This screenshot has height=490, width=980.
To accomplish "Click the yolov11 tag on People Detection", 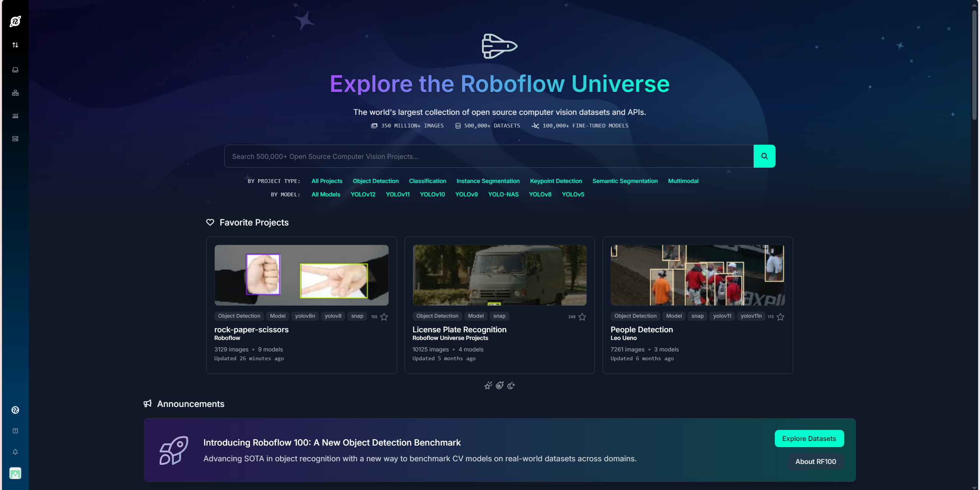I will click(722, 316).
